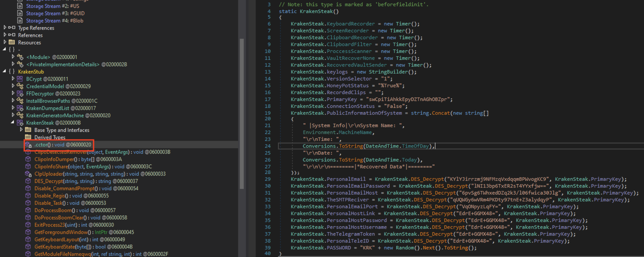Open the KrakenGeneratorMachine class

coord(68,115)
